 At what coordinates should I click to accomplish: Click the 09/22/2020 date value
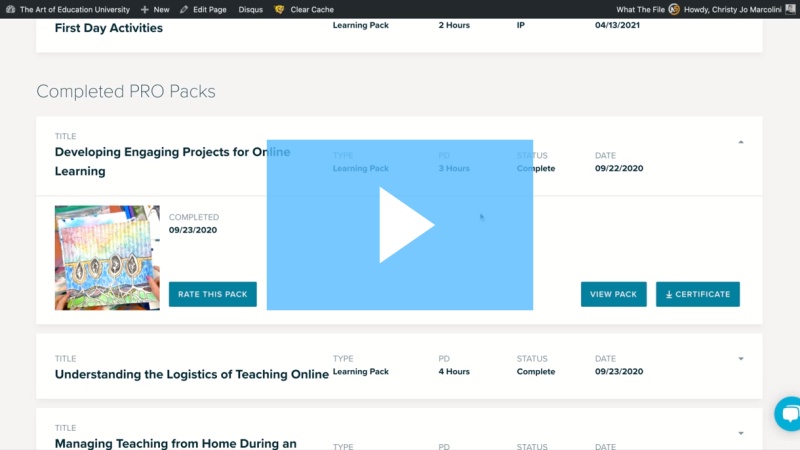[619, 168]
